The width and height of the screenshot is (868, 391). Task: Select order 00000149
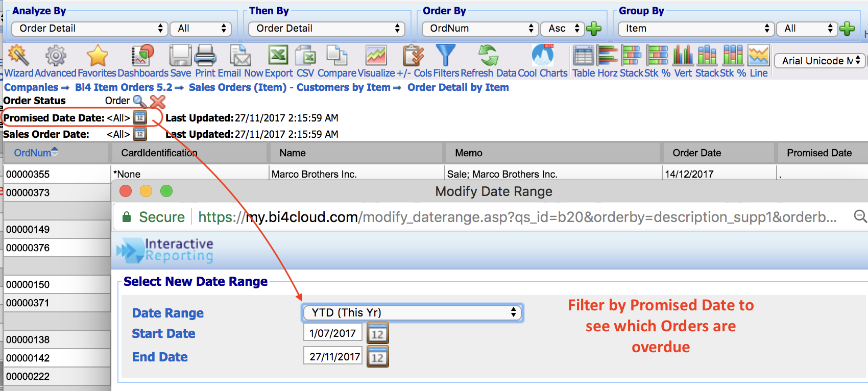[x=28, y=229]
